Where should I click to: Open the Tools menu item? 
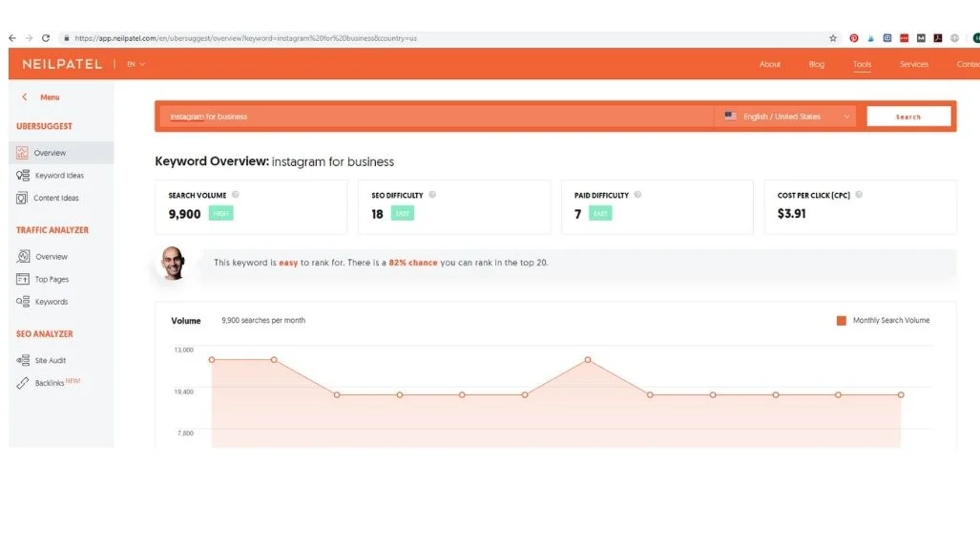(x=862, y=64)
